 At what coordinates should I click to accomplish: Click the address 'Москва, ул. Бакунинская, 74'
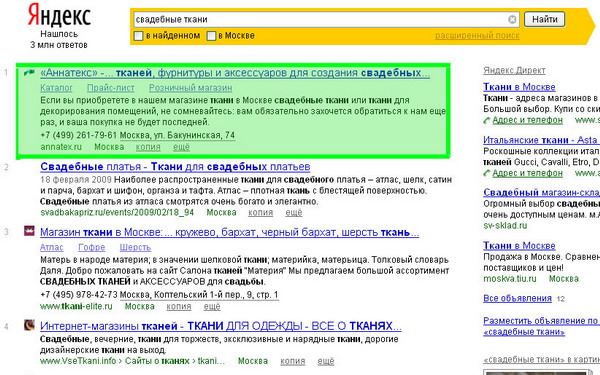click(x=177, y=135)
